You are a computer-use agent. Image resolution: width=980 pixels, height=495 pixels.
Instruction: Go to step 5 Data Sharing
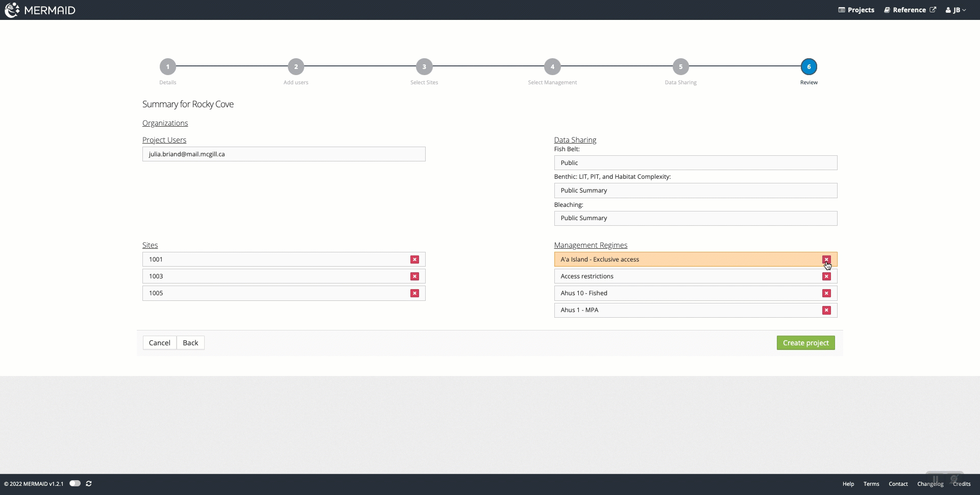680,67
